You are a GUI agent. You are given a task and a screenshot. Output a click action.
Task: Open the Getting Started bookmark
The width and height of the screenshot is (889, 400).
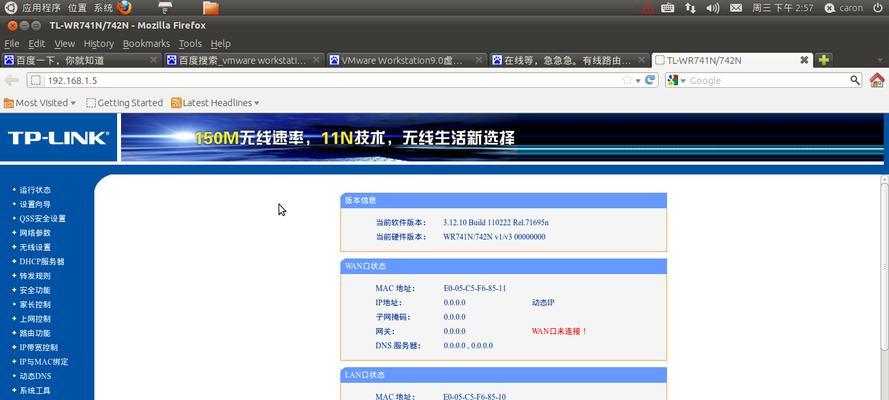click(x=125, y=103)
